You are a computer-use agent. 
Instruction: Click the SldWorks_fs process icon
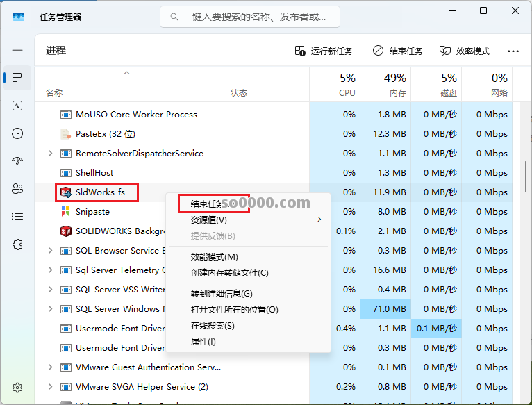(x=65, y=192)
